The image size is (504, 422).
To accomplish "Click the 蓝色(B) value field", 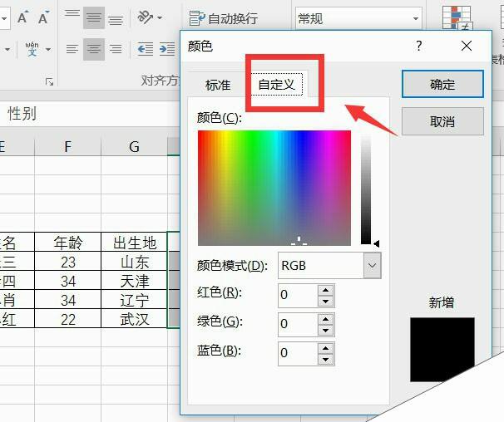I will tap(298, 354).
